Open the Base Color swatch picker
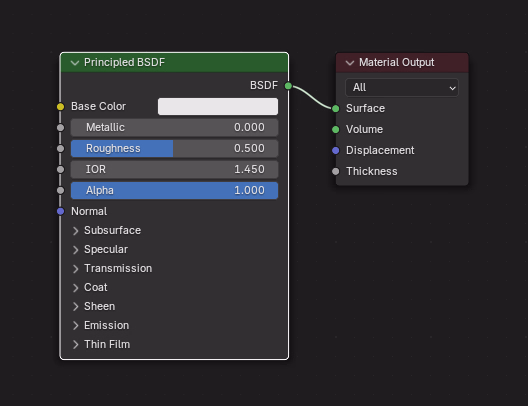 click(x=218, y=106)
